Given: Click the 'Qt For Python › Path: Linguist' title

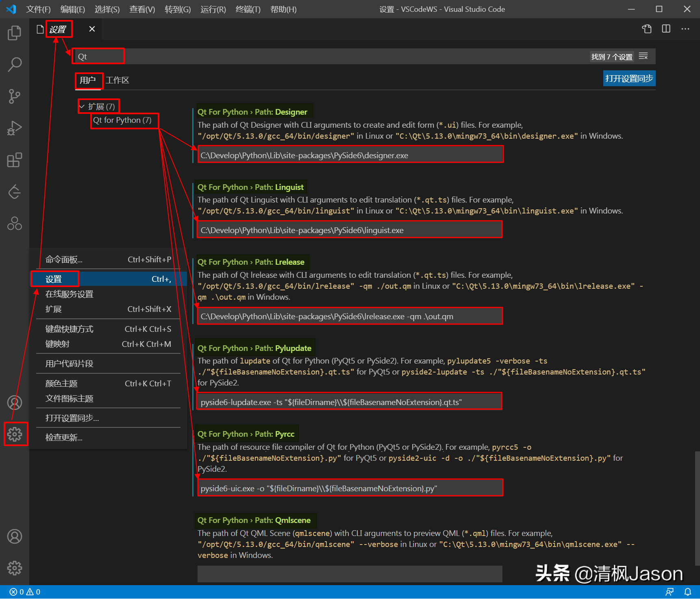Looking at the screenshot, I should coord(250,187).
